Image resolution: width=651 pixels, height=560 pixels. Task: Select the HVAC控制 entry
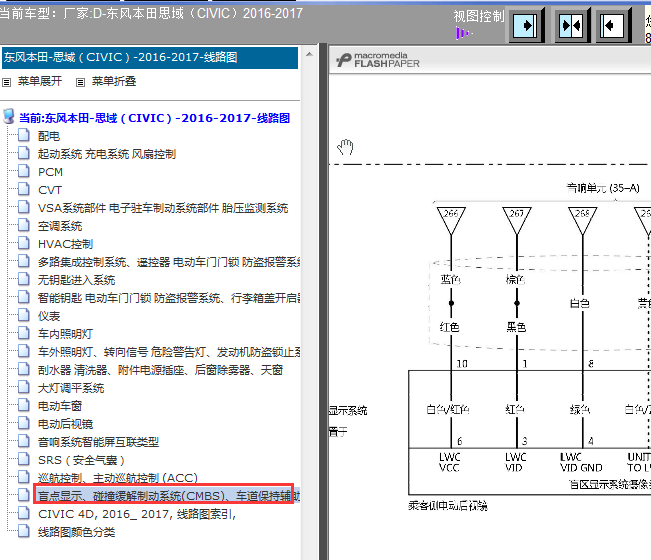[65, 244]
